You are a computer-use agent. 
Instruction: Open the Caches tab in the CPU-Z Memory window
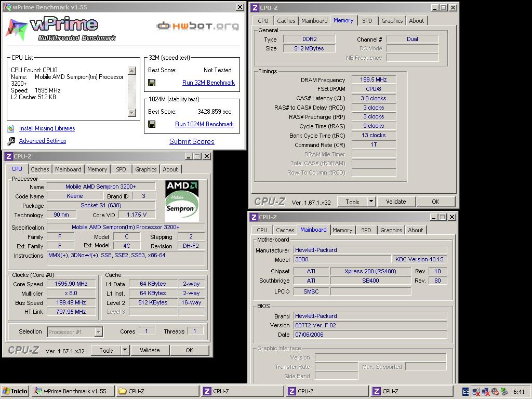[x=286, y=21]
